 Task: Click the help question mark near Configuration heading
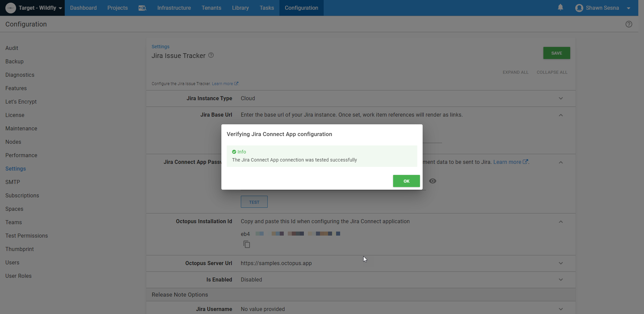pyautogui.click(x=629, y=24)
